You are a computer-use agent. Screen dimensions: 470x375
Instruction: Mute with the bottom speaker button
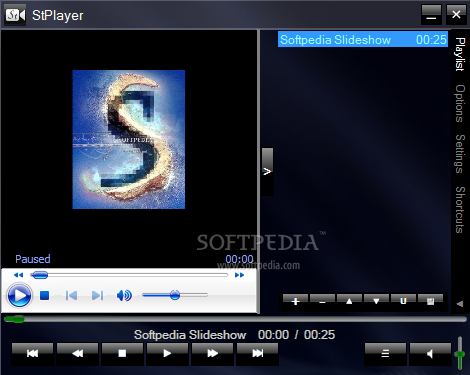(x=430, y=353)
